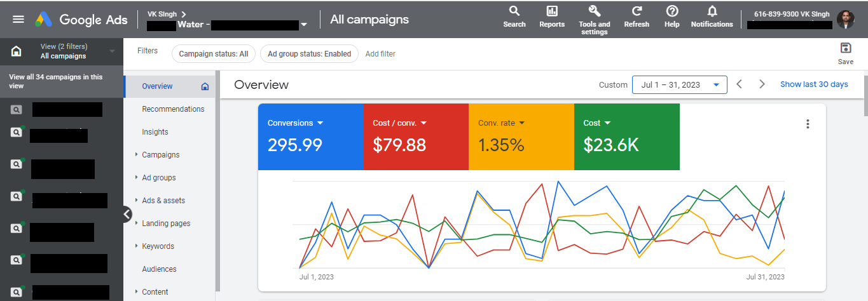Open the Cost / conv. metric dropdown
868x301 pixels.
(x=424, y=123)
